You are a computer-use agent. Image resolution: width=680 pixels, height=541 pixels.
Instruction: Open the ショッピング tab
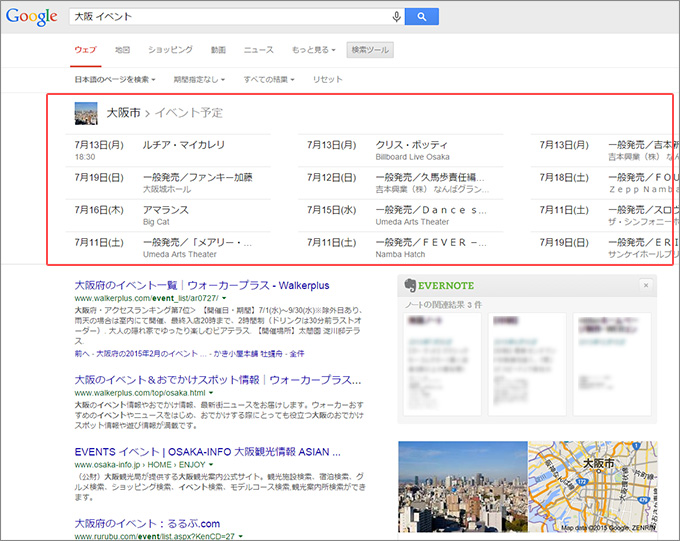pos(170,50)
